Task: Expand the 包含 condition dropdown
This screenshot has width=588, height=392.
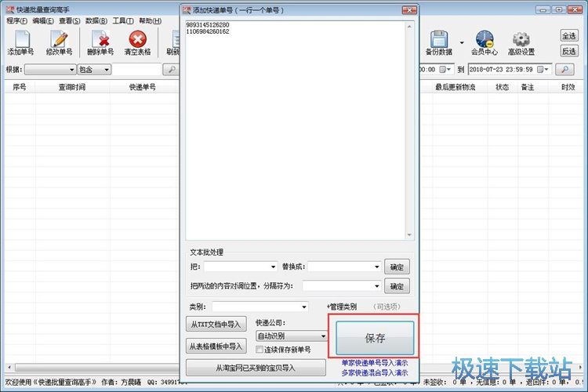Action: point(107,70)
